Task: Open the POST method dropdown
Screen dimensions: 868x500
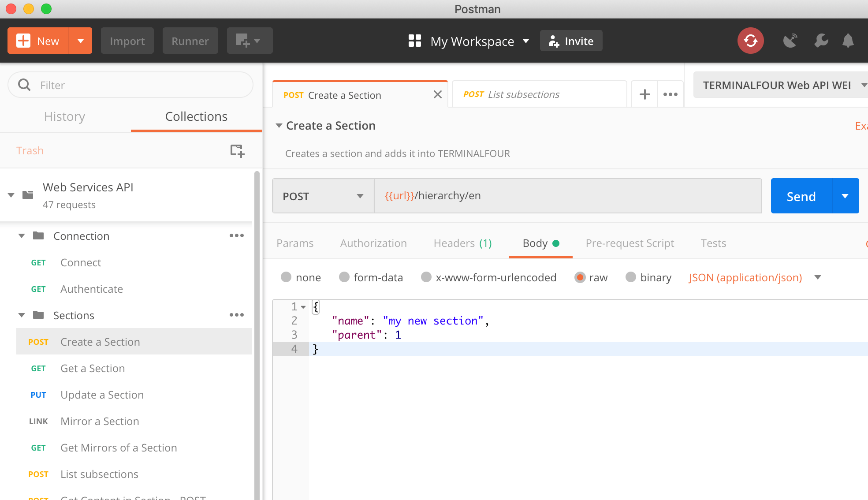Action: point(323,196)
